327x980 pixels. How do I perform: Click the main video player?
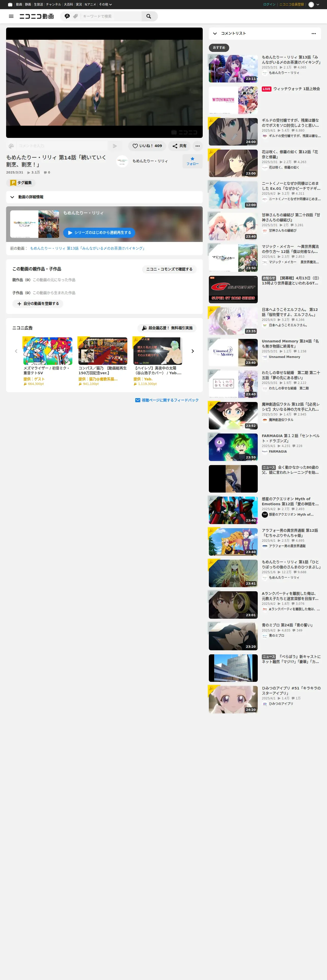[104, 82]
